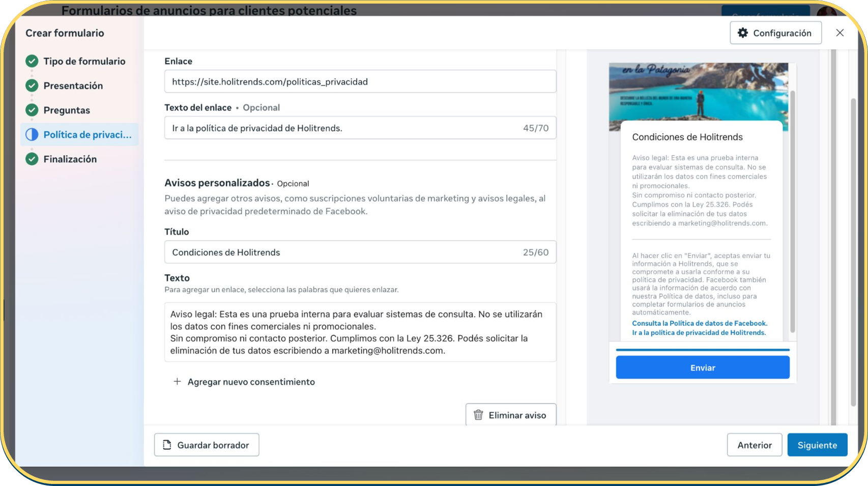This screenshot has height=486, width=868.
Task: Click the plus icon beside Agregar nuevo consentimiento
Action: point(177,381)
